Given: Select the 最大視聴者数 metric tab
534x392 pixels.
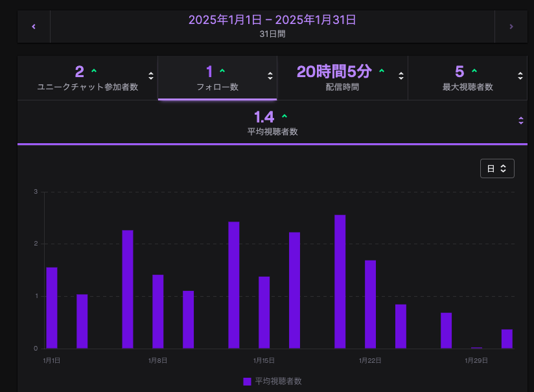Looking at the screenshot, I should 467,78.
